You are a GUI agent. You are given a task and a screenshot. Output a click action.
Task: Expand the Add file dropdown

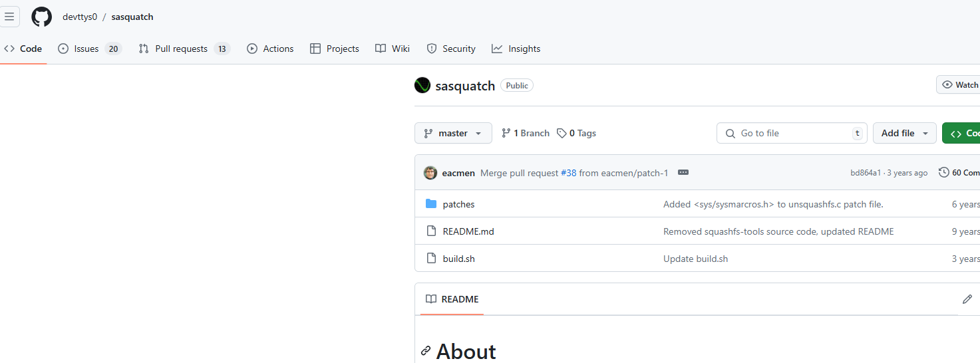(x=904, y=133)
